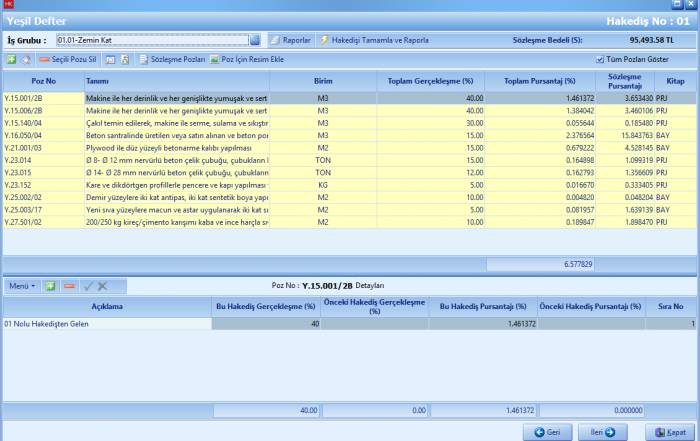Confirm edit with the checkmark icon in details toolbar

click(86, 285)
